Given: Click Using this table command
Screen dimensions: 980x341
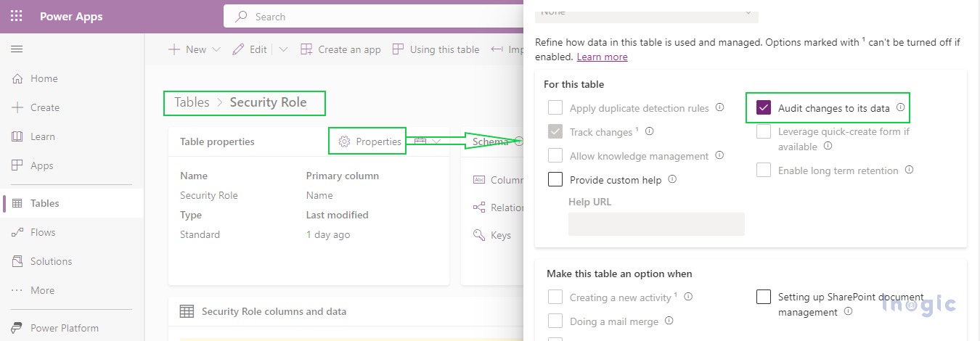Looking at the screenshot, I should coord(436,49).
